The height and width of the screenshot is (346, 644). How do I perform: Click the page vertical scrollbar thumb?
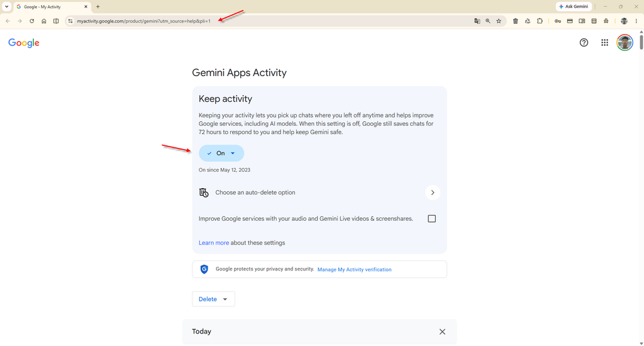tap(641, 41)
